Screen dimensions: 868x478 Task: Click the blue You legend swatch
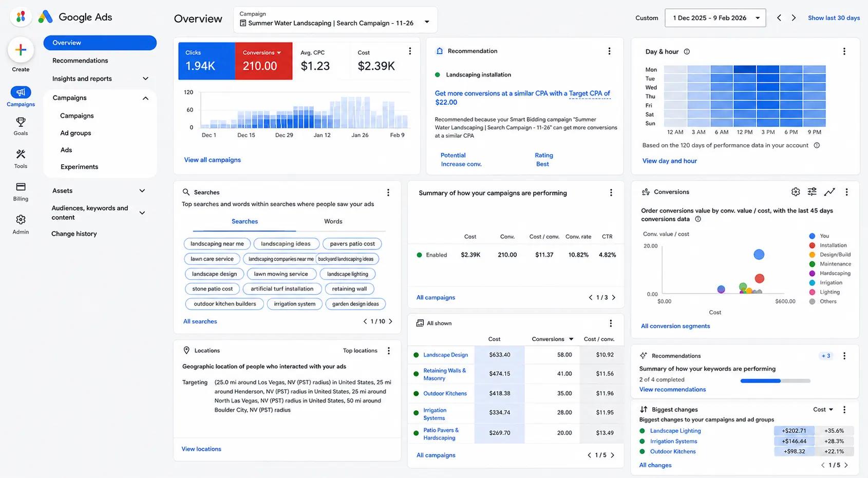[x=812, y=236]
